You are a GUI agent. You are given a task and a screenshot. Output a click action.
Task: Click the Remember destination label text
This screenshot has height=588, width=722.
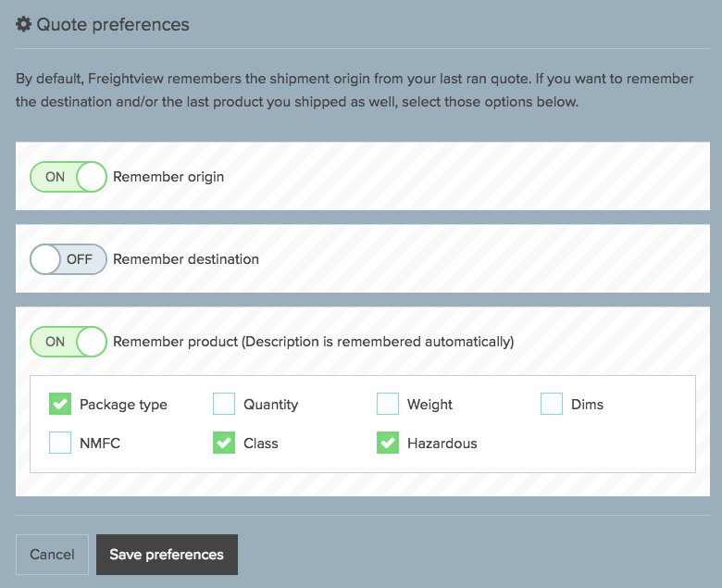(186, 259)
